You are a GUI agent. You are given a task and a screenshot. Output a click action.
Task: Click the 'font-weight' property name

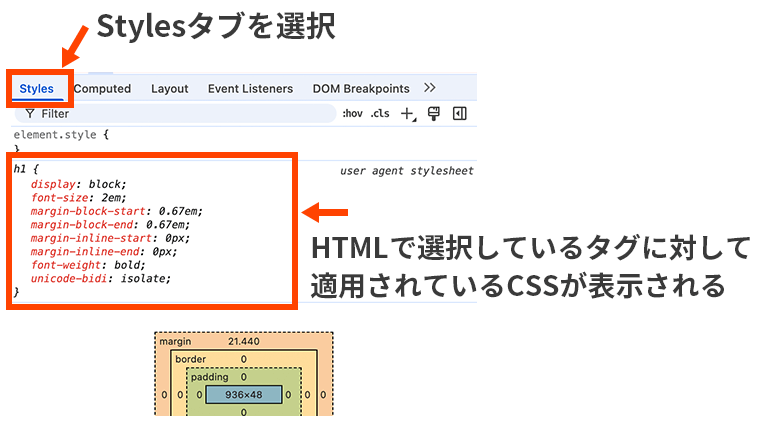click(x=66, y=265)
